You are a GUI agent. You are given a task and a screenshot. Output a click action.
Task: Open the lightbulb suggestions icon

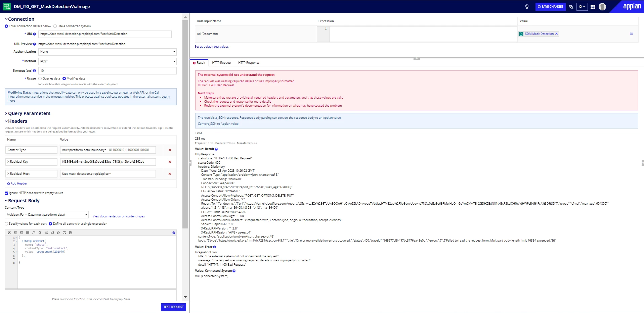click(x=527, y=7)
